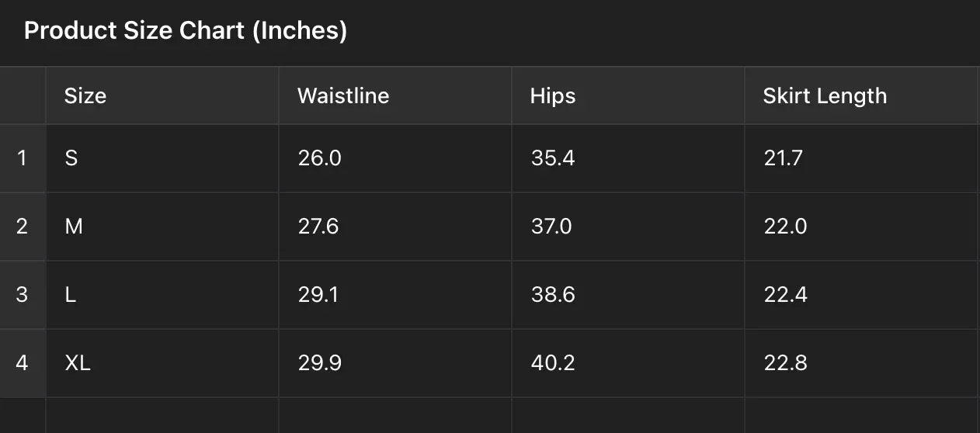
Task: Click the 29.9 waistline cell
Action: (319, 363)
